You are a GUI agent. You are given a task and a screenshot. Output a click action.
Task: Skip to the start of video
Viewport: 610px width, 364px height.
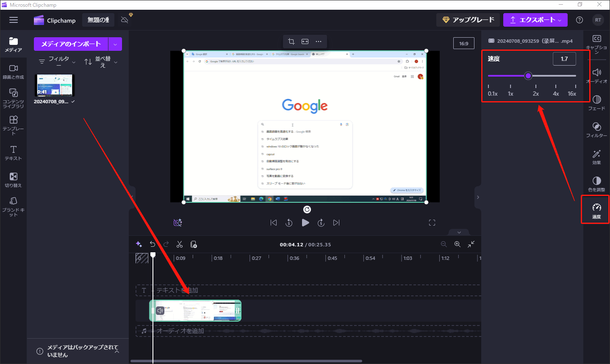pos(274,223)
